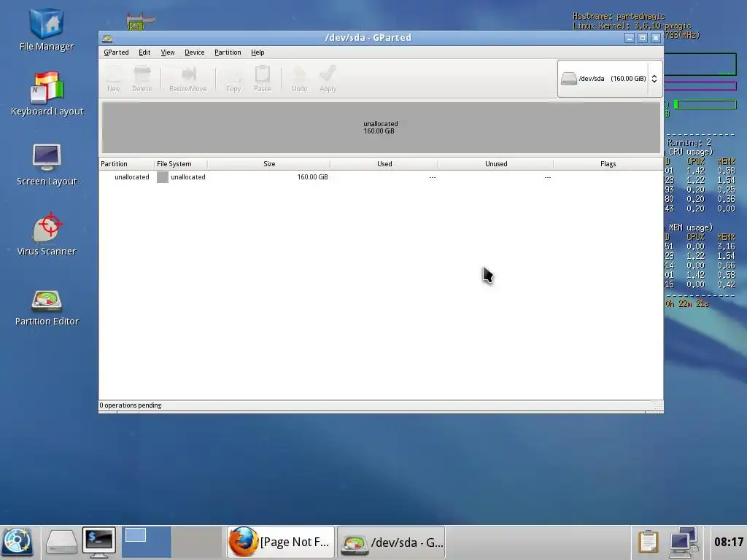The width and height of the screenshot is (747, 560).
Task: Open the Partition menu
Action: coord(228,52)
